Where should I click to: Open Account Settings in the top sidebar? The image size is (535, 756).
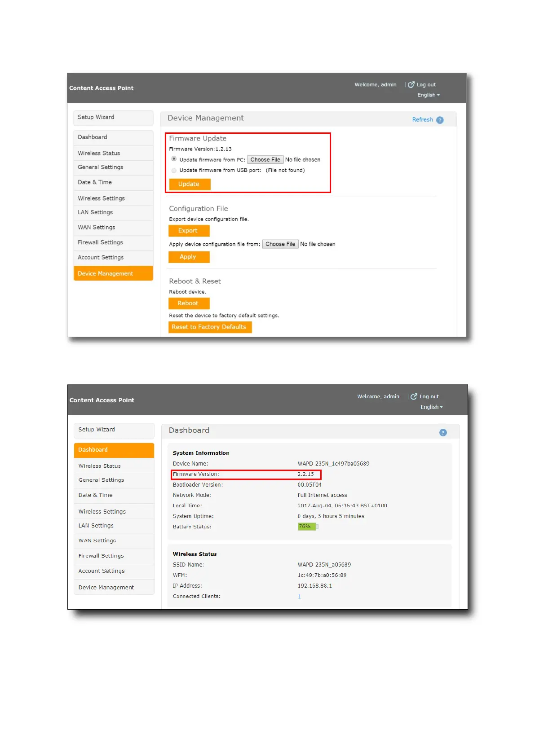[113, 258]
